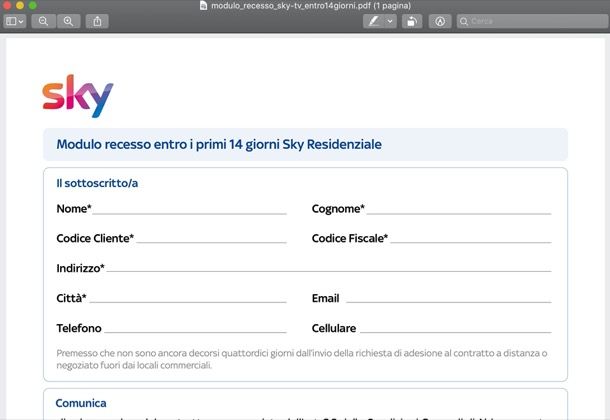Click the "Il sottoscritto/a" section title
Viewport: 610px width, 420px height.
tap(97, 183)
